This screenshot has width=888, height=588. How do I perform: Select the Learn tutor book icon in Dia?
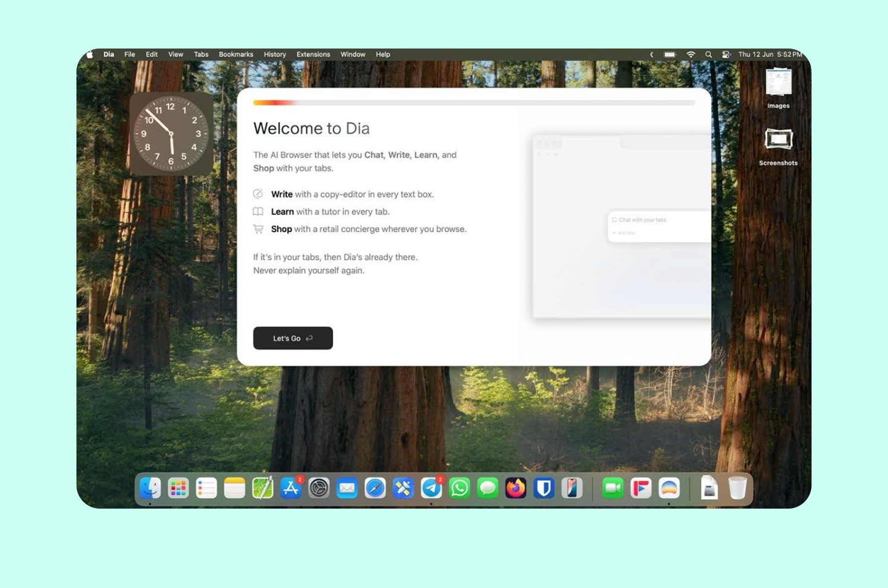pyautogui.click(x=258, y=212)
